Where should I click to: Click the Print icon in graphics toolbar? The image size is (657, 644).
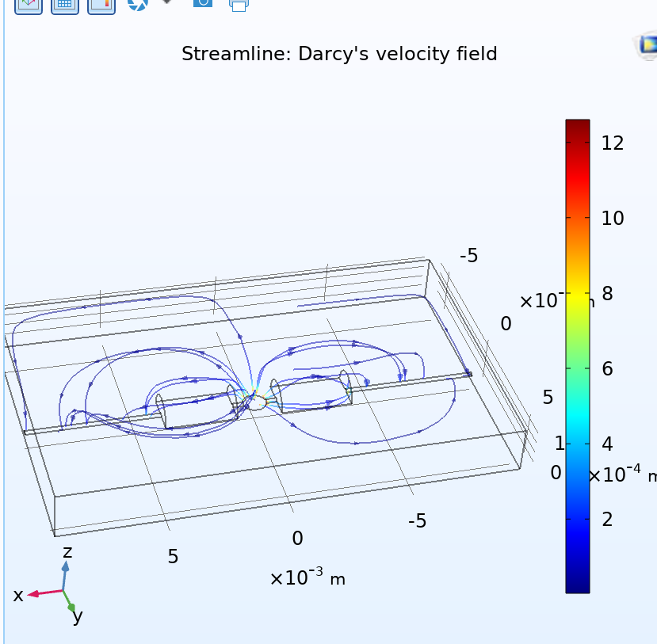[x=239, y=4]
